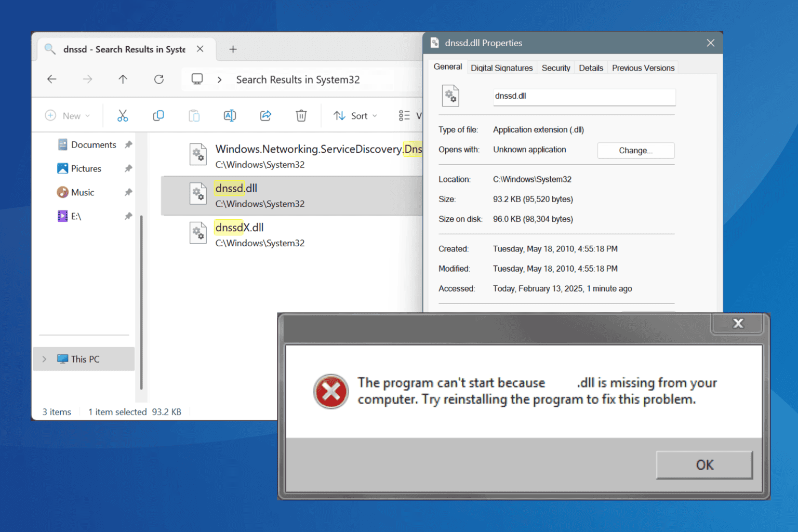
Task: Switch to the General tab in Properties
Action: click(448, 67)
